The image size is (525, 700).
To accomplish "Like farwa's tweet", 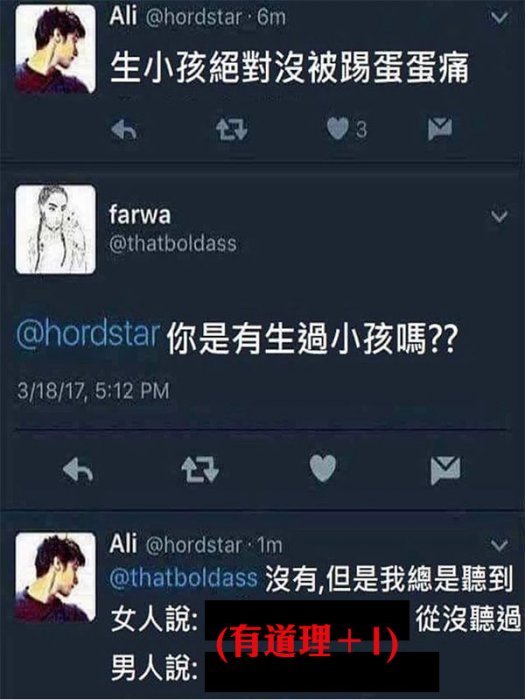I will (323, 468).
